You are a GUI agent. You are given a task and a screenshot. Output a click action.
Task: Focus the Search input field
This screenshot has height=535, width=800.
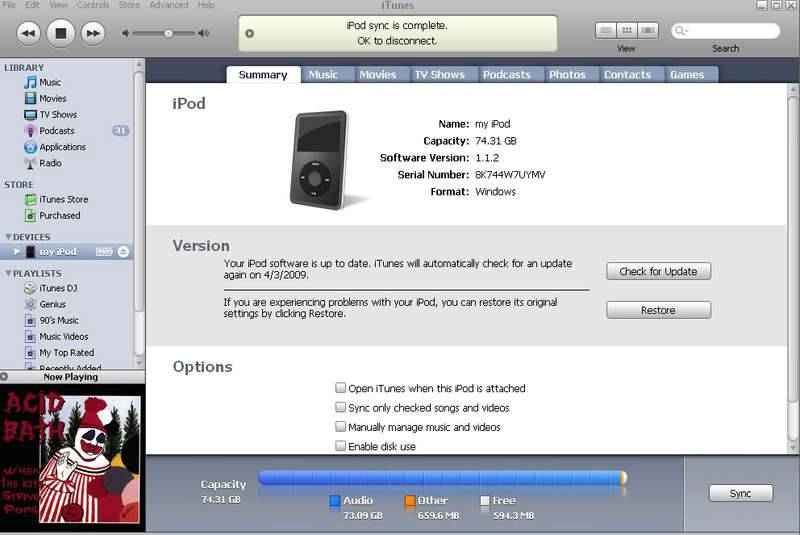(726, 31)
